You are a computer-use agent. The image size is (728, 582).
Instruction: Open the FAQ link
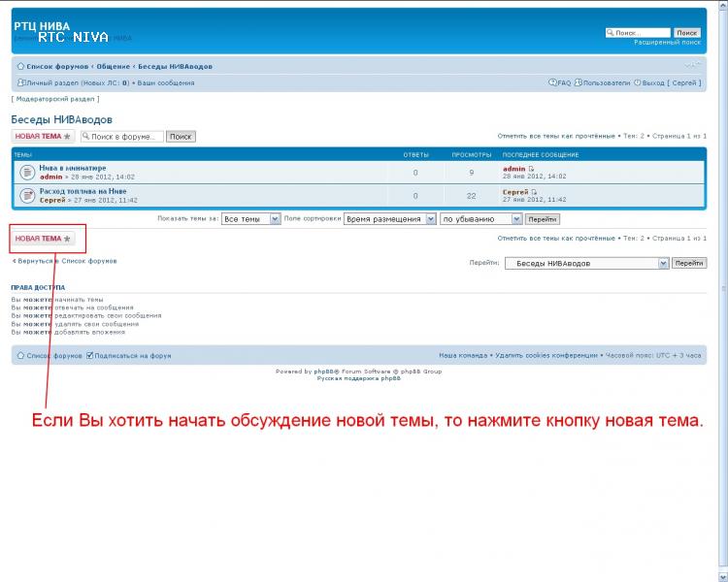pos(564,83)
